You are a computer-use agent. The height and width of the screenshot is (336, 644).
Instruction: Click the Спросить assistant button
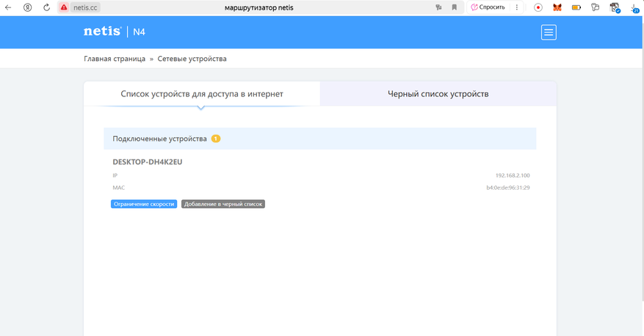tap(488, 7)
